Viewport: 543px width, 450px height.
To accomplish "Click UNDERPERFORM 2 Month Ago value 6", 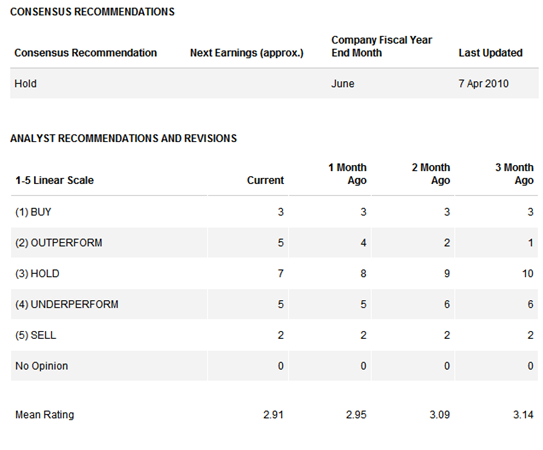I will click(447, 305).
